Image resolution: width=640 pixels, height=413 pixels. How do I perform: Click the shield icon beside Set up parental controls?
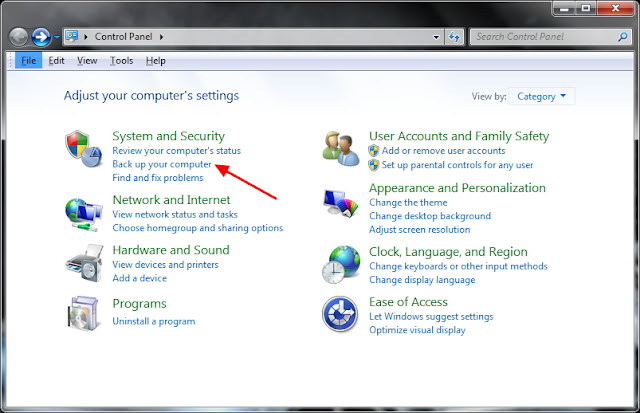coord(373,165)
